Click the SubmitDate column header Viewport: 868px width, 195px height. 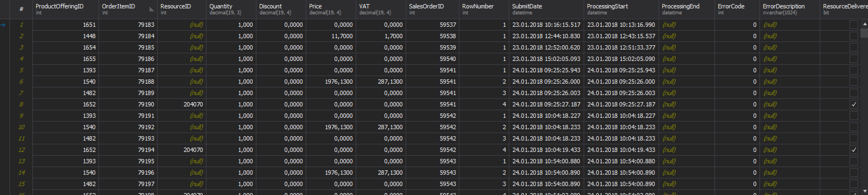[x=546, y=9]
